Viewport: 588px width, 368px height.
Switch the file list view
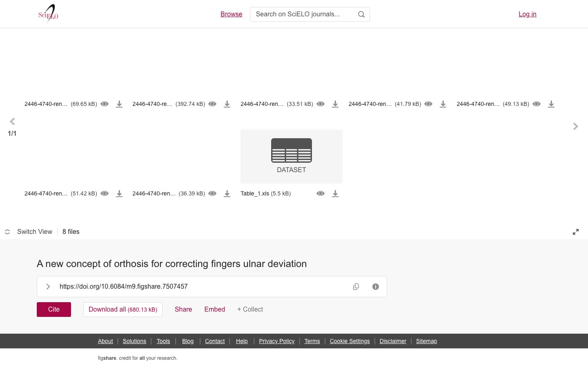[29, 232]
